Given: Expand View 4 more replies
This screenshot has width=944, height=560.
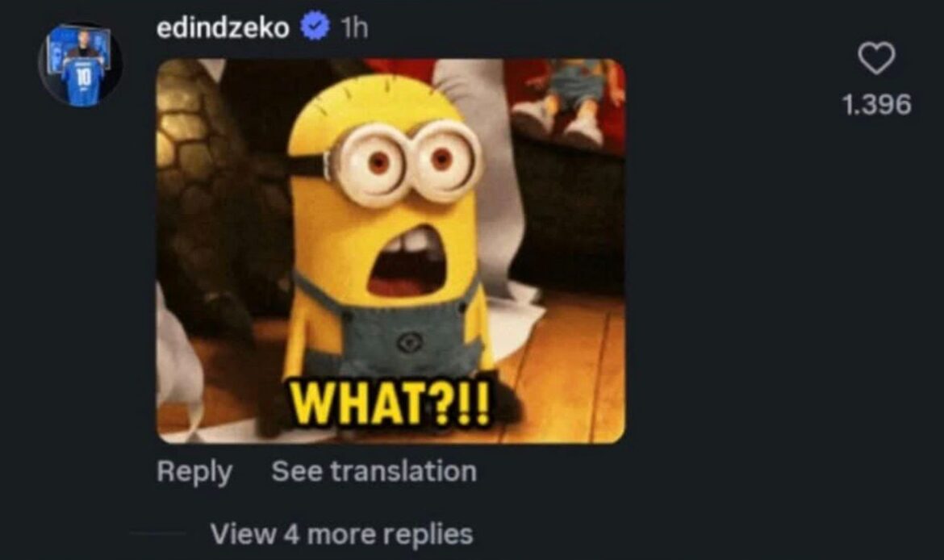Looking at the screenshot, I should click(341, 533).
